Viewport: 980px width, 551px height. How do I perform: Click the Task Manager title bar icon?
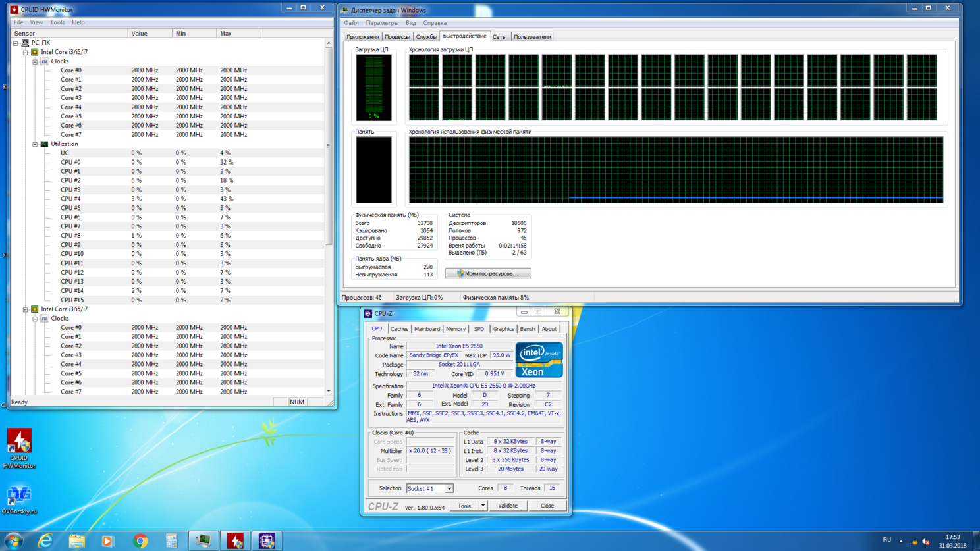(345, 10)
